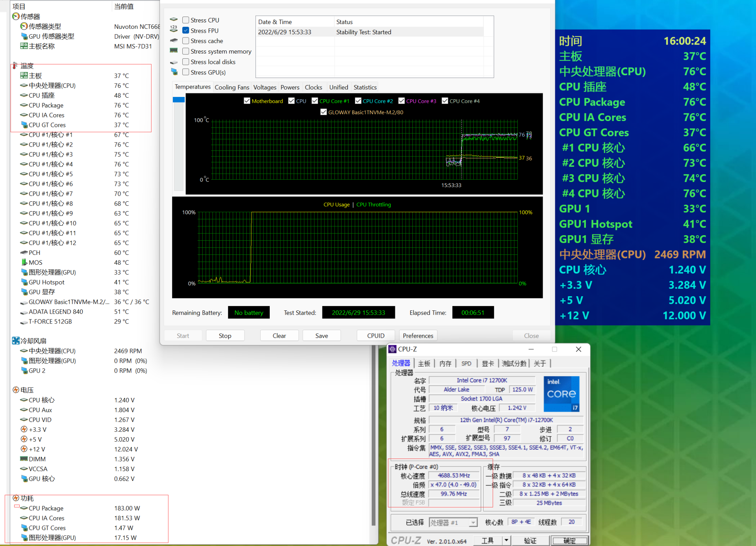Open the 处理器 #1 selection dropdown

click(x=473, y=522)
